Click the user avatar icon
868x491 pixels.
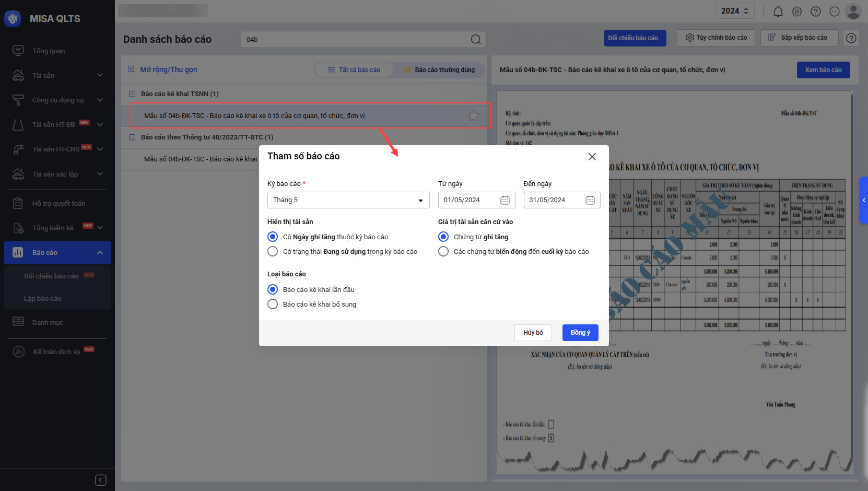tap(852, 11)
